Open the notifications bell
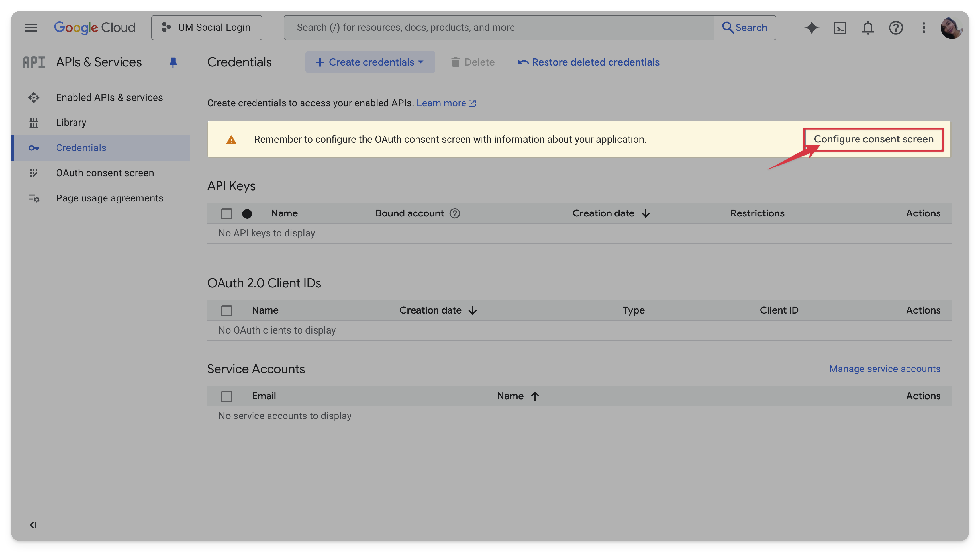Screen dimensions: 980x552 [x=867, y=27]
